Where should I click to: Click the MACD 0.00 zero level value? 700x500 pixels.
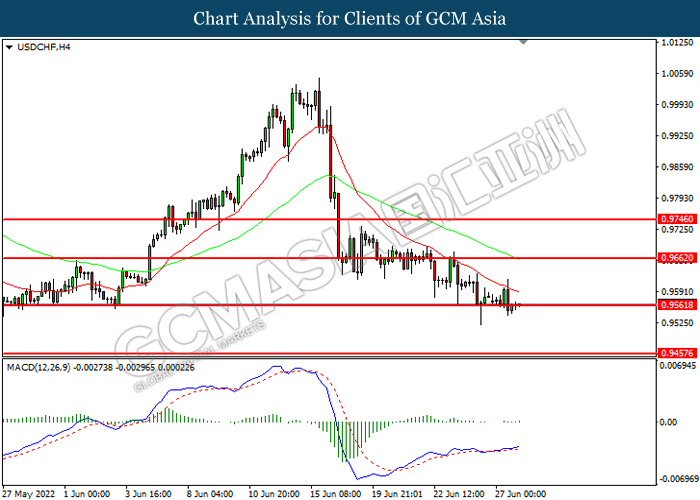668,422
